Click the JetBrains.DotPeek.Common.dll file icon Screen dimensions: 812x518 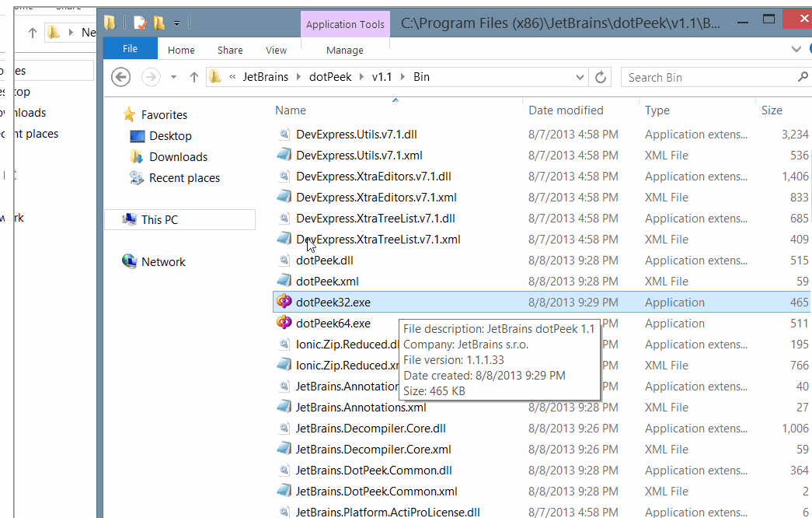[284, 470]
